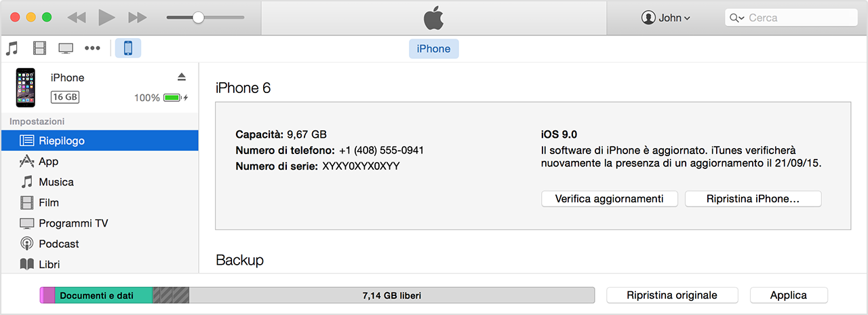Adjust the volume slider knob
Screen dimensions: 868x315
198,18
